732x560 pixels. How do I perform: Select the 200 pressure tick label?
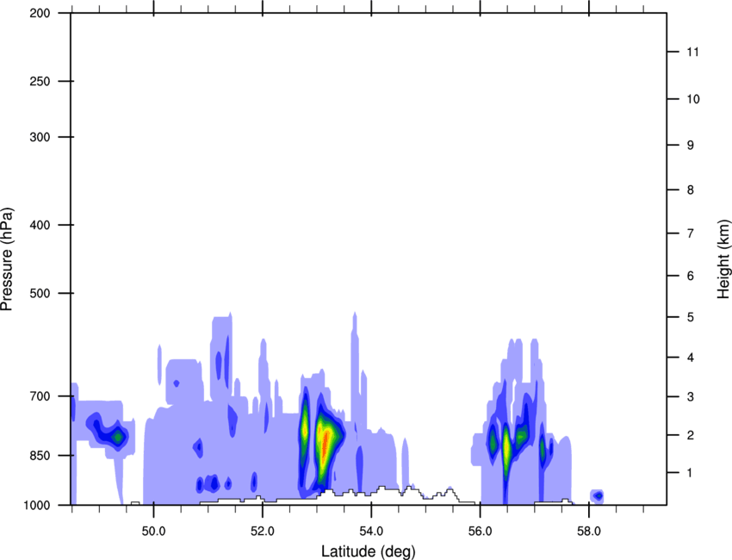tap(40, 13)
